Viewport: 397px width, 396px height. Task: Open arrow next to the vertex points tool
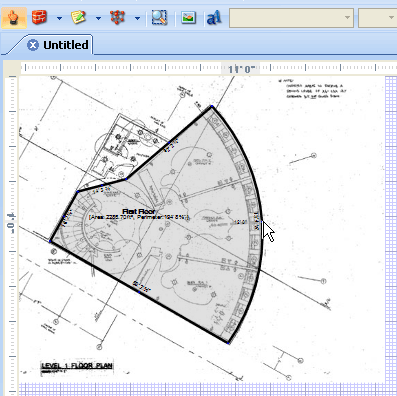click(x=137, y=18)
